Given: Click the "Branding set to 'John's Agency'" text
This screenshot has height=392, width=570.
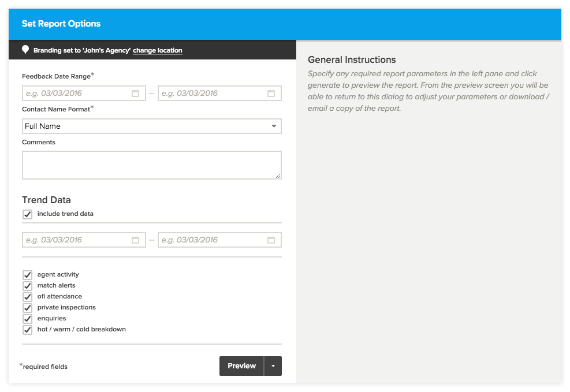Looking at the screenshot, I should pos(82,50).
